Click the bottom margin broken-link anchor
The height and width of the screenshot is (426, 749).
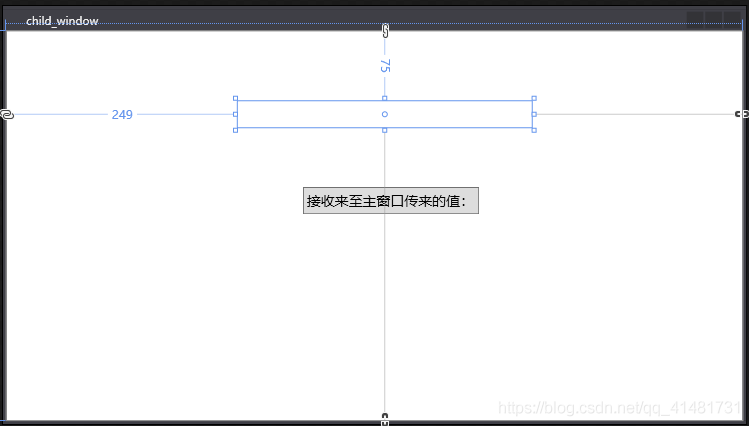tap(385, 419)
